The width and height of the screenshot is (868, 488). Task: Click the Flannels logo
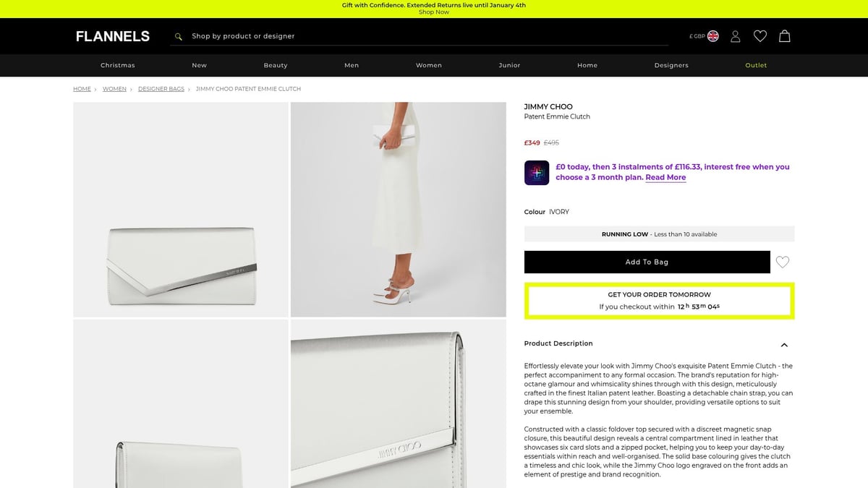[x=113, y=36]
